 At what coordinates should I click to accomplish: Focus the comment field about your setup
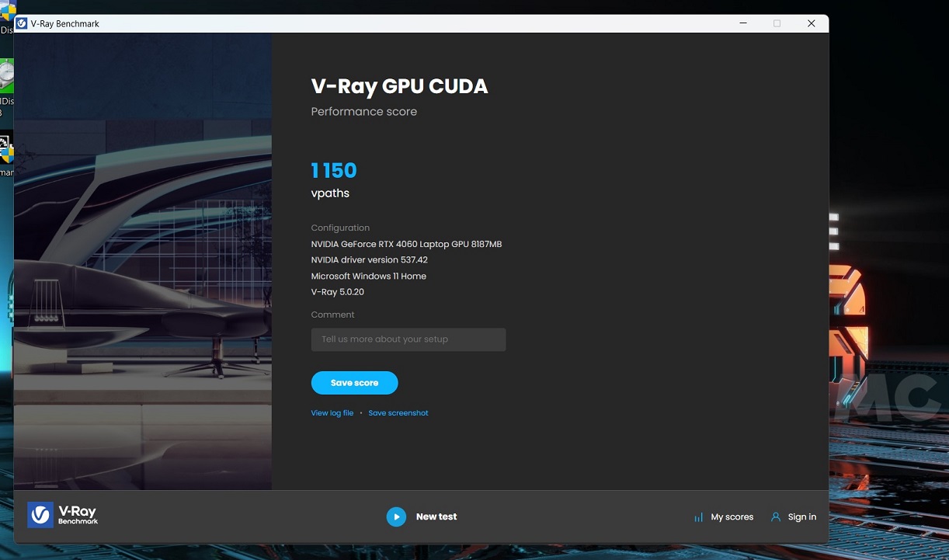pyautogui.click(x=408, y=339)
